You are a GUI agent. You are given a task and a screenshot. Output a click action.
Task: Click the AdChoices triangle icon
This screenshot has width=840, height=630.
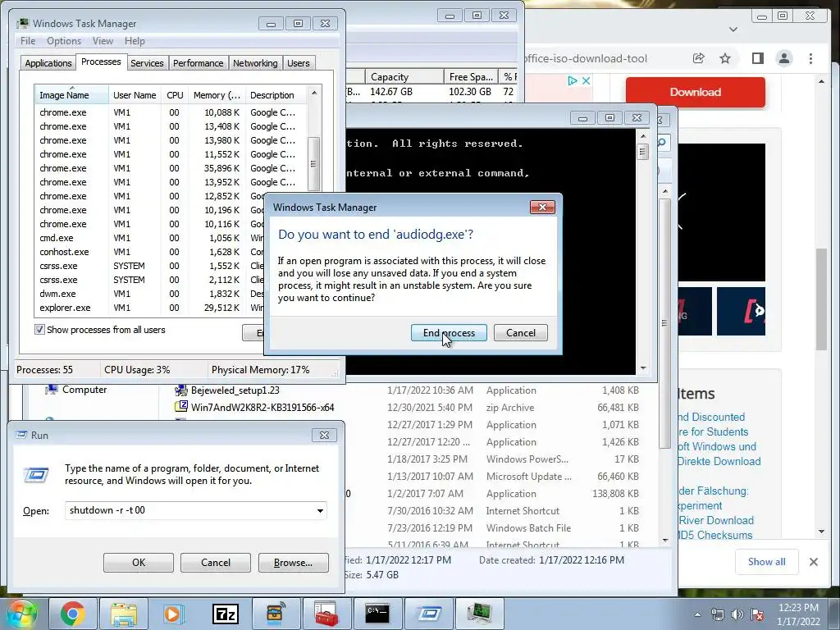click(x=573, y=81)
